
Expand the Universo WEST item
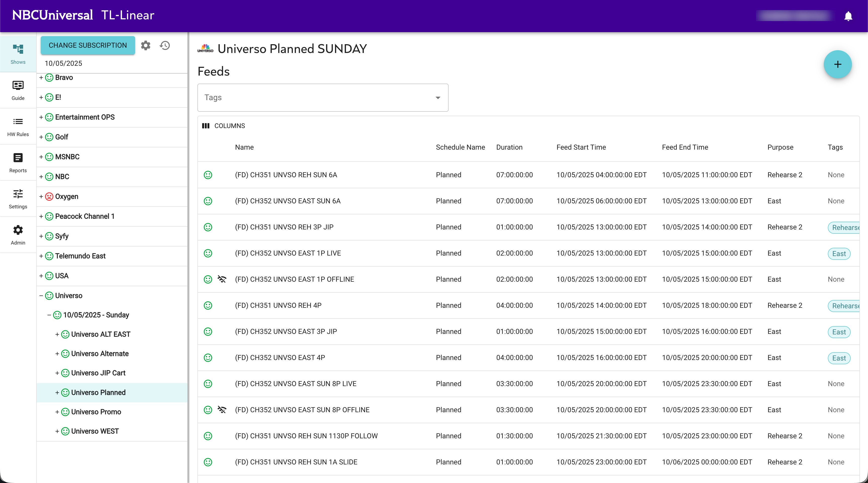(57, 431)
